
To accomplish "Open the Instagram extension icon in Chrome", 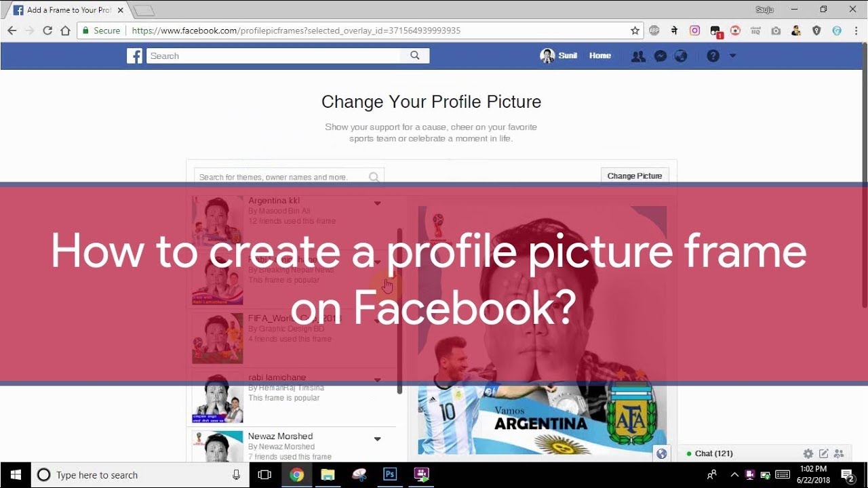I will (694, 30).
